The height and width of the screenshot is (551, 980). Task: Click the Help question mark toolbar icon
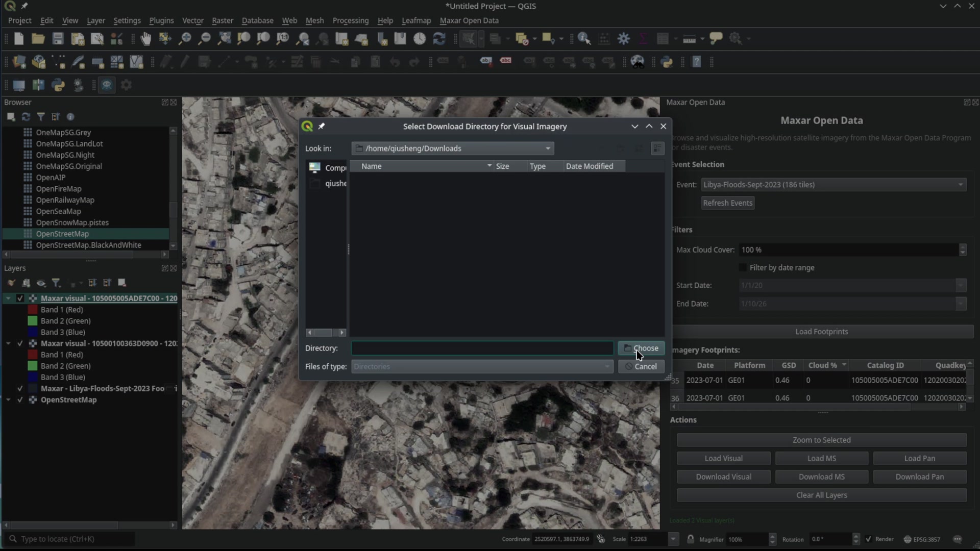[x=697, y=62]
